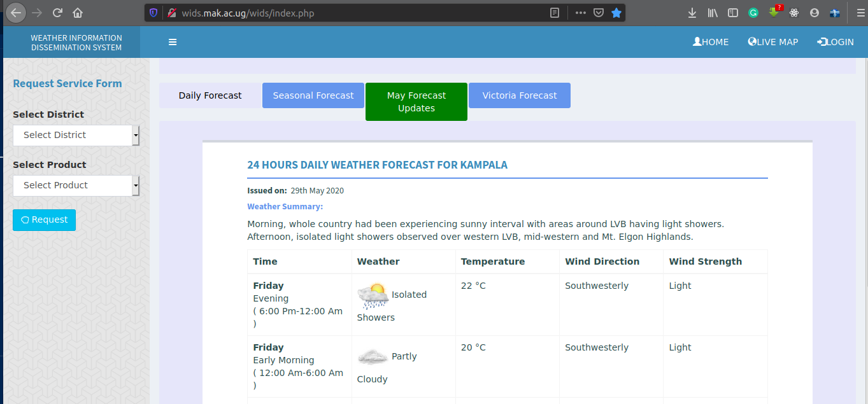
Task: Click the '29th May 2020' issue date
Action: pos(317,190)
